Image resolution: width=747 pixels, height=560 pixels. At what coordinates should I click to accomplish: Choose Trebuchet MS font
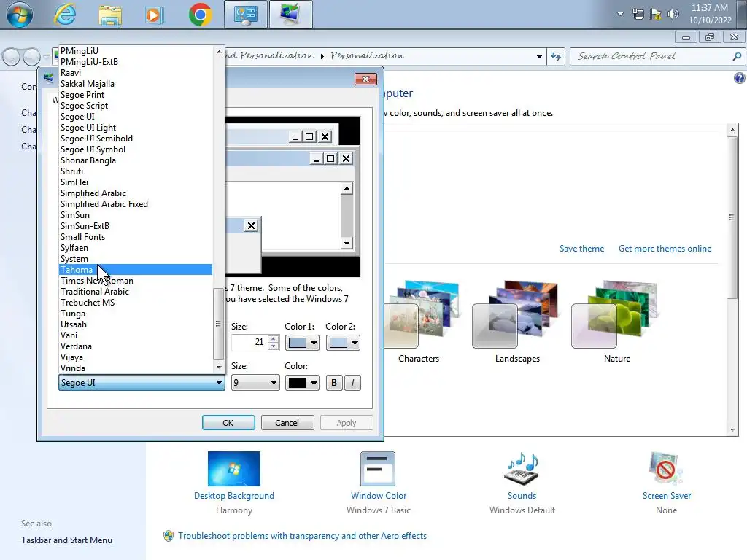135,303
